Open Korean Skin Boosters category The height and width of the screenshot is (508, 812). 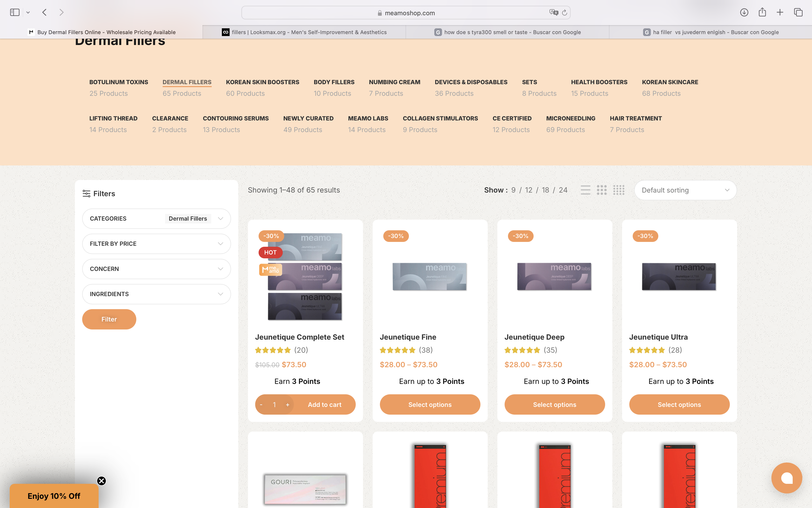pos(262,82)
